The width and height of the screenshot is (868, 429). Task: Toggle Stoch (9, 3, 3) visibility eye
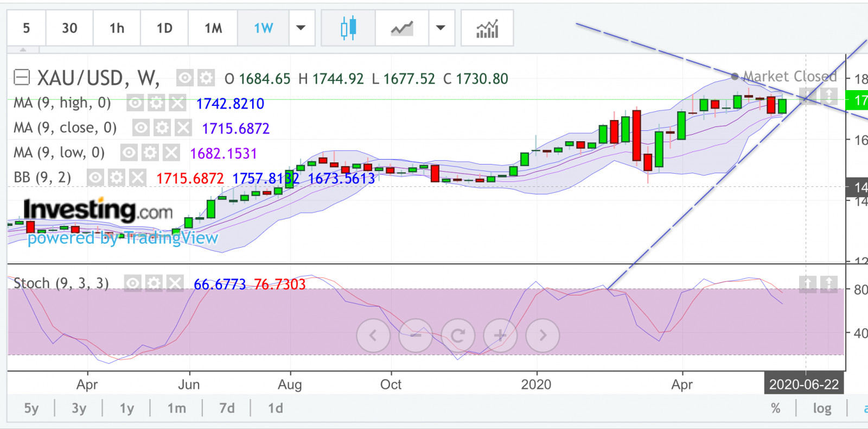click(133, 283)
